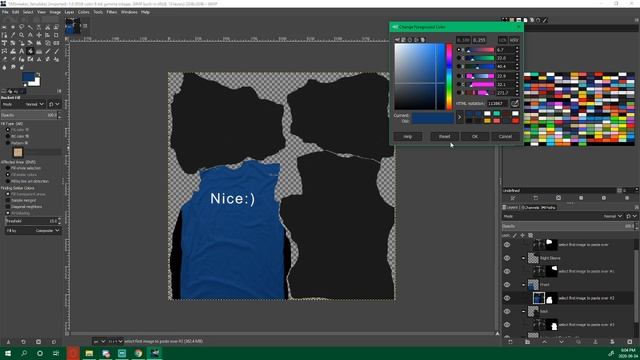Image resolution: width=640 pixels, height=360 pixels.
Task: Create a new layer group
Action: (x=527, y=342)
